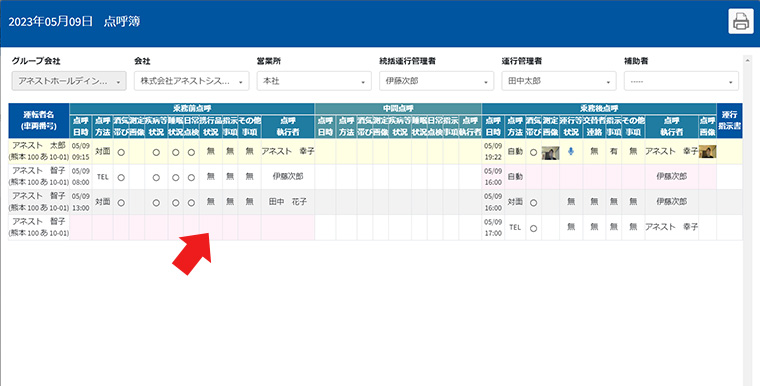Image resolution: width=760 pixels, height=386 pixels.
Task: Open the 統括運行管理者 dropdown showing 伊藤次郎
Action: pyautogui.click(x=436, y=81)
